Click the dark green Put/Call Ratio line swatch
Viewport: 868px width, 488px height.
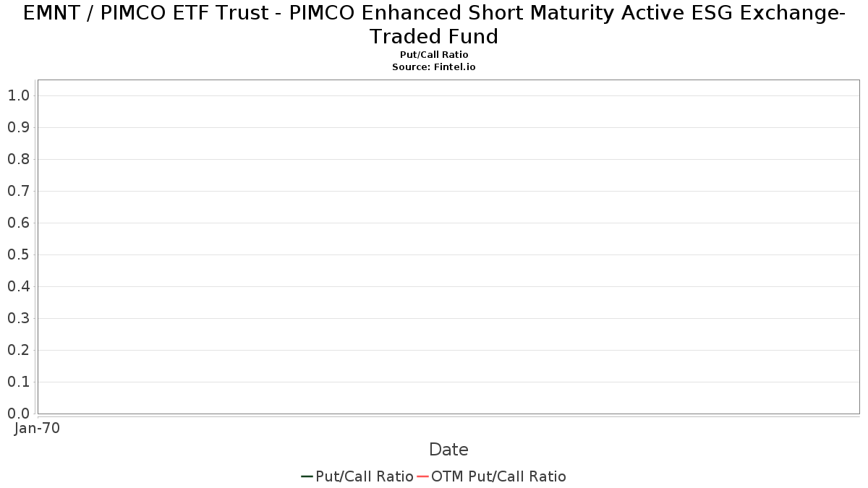tap(307, 476)
